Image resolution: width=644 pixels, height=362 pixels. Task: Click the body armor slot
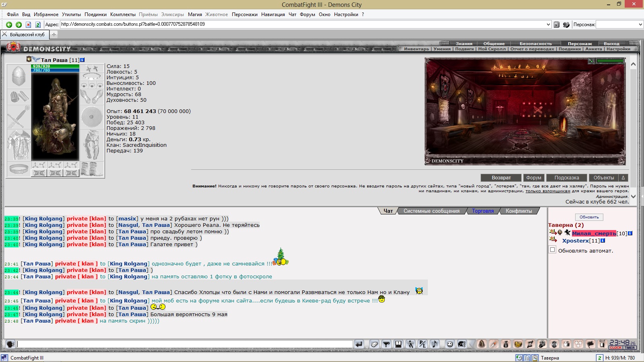[19, 145]
